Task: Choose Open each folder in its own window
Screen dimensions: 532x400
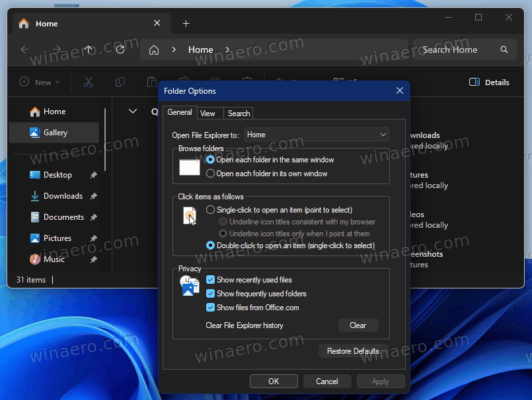Action: 211,174
